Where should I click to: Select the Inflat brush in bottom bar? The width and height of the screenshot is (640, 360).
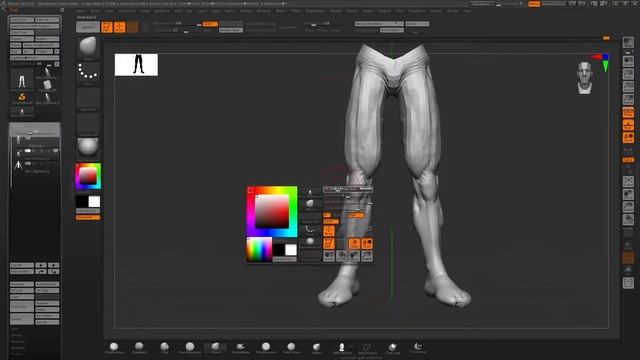pyautogui.click(x=316, y=348)
